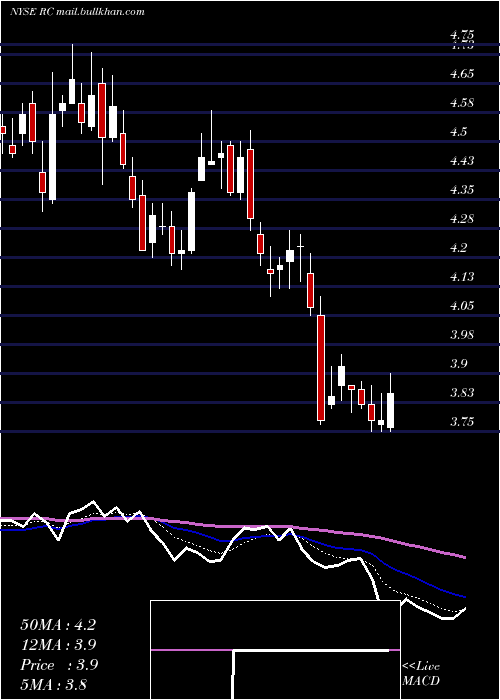Select the Price : 3.9 readout
The width and height of the screenshot is (500, 700).
coord(59,665)
